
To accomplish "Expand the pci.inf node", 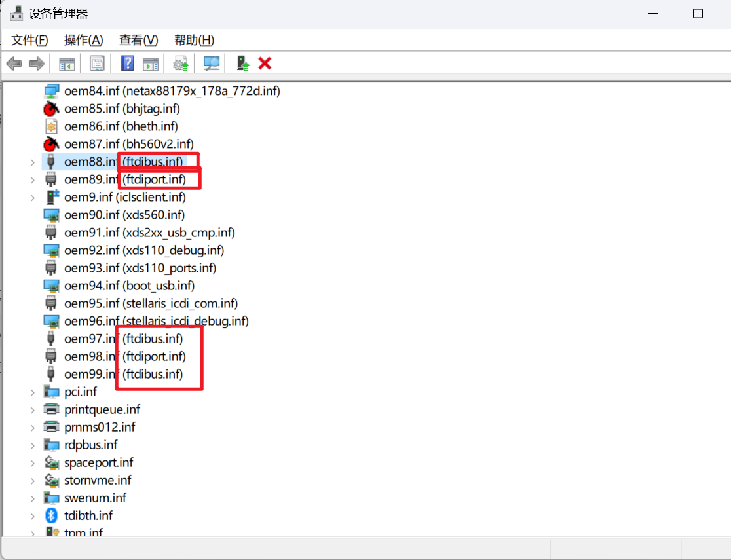I will click(33, 392).
